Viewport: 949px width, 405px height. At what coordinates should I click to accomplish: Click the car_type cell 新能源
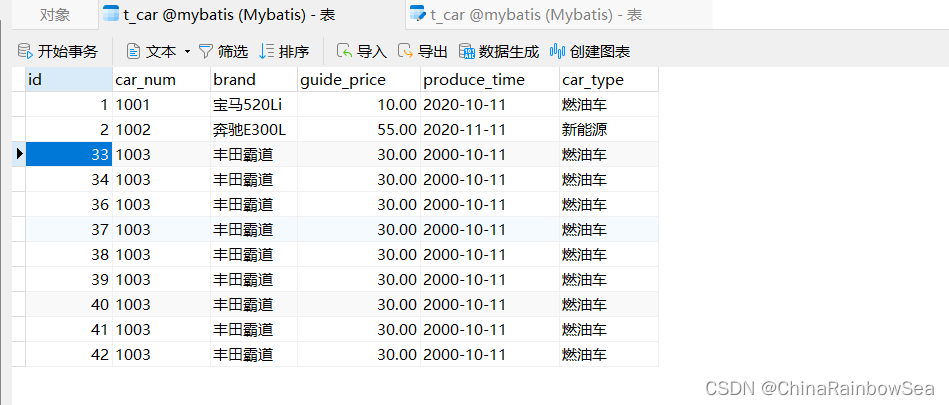point(609,130)
